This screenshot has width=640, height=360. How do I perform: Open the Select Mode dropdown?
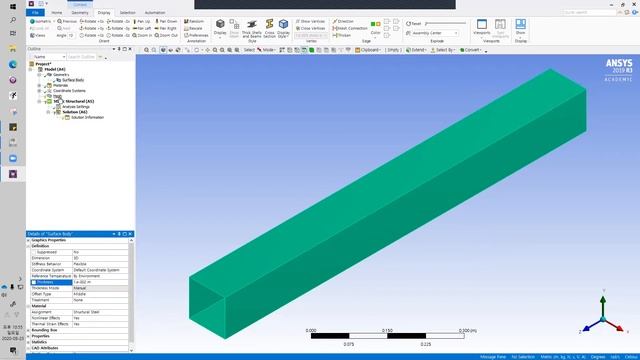(266, 50)
